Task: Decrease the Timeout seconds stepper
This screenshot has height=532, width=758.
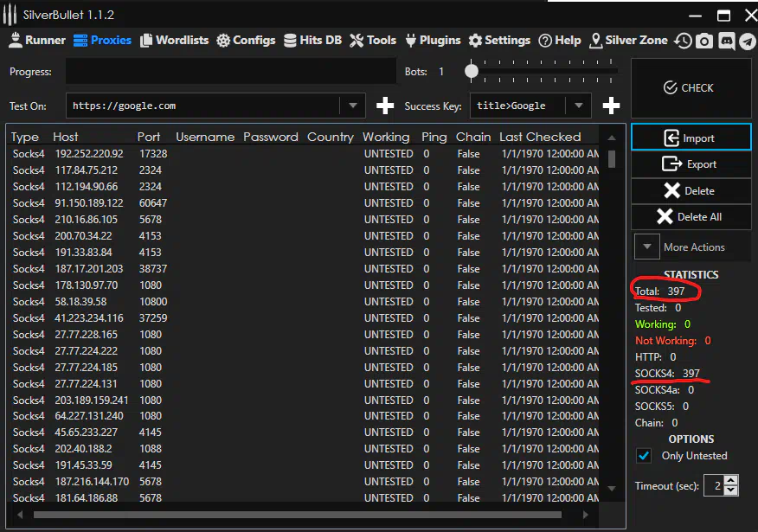Action: point(731,490)
